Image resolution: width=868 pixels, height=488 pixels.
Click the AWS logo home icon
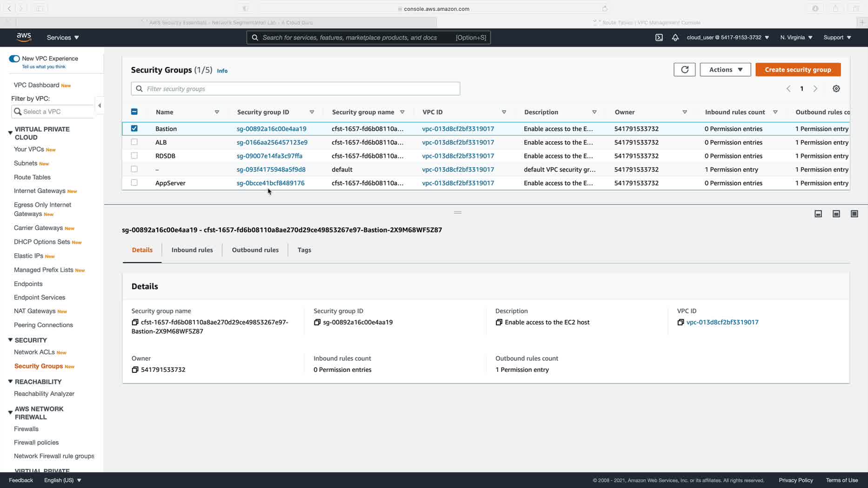coord(24,37)
